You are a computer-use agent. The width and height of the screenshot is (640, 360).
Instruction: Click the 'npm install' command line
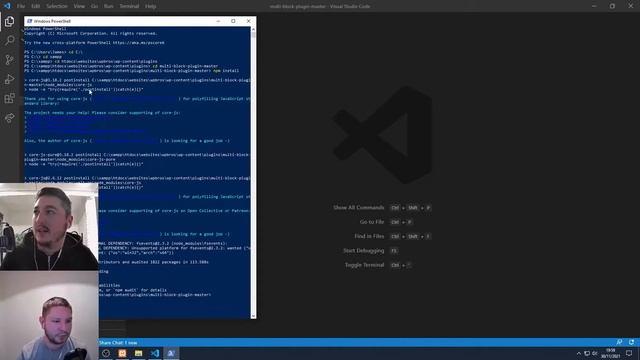131,71
